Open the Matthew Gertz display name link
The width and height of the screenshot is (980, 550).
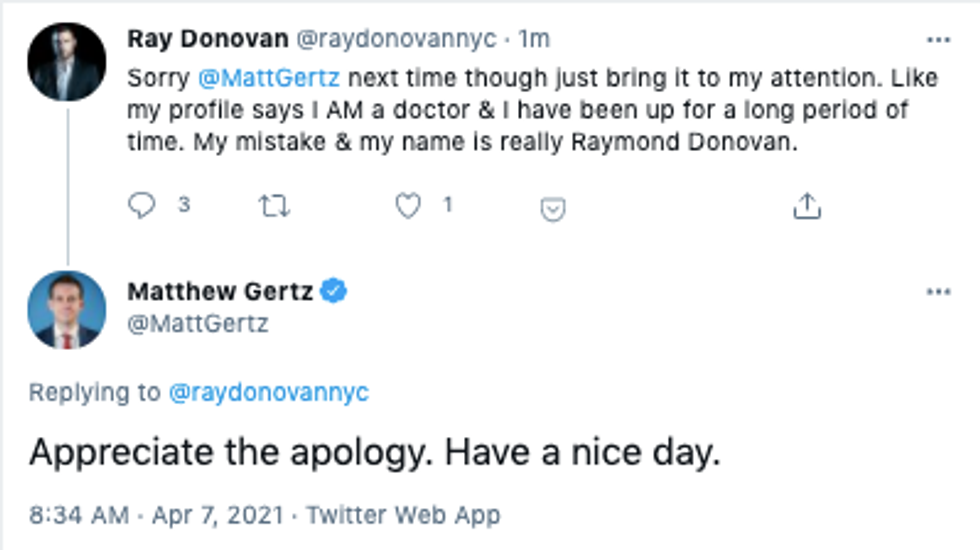(x=220, y=291)
